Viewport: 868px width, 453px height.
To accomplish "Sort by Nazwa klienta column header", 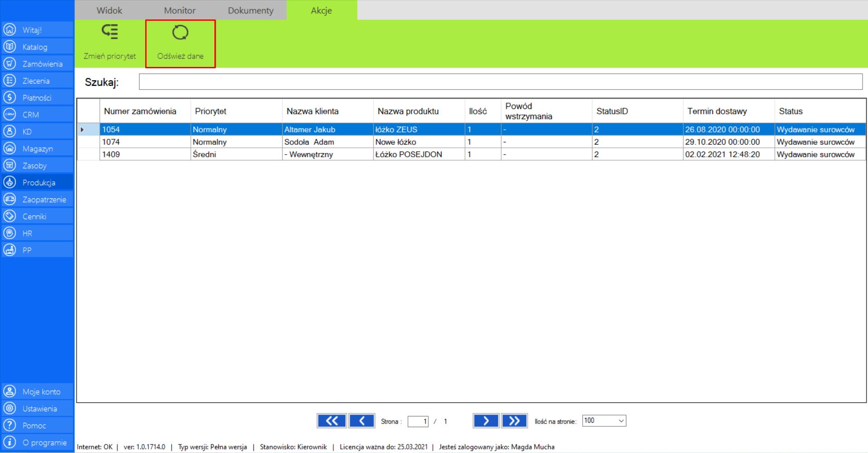I will [x=328, y=111].
